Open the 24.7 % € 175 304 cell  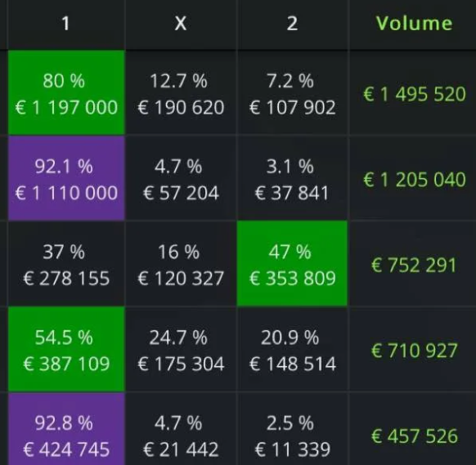pos(181,349)
